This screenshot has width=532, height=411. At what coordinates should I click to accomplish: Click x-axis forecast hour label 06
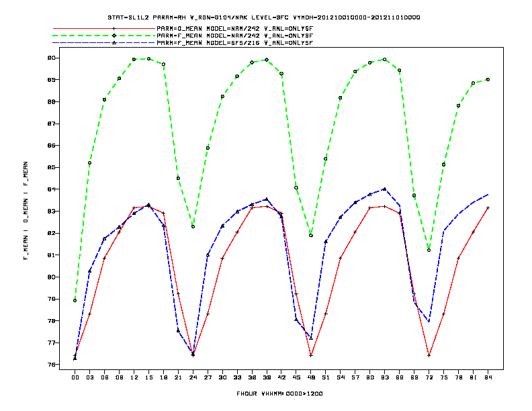point(105,377)
